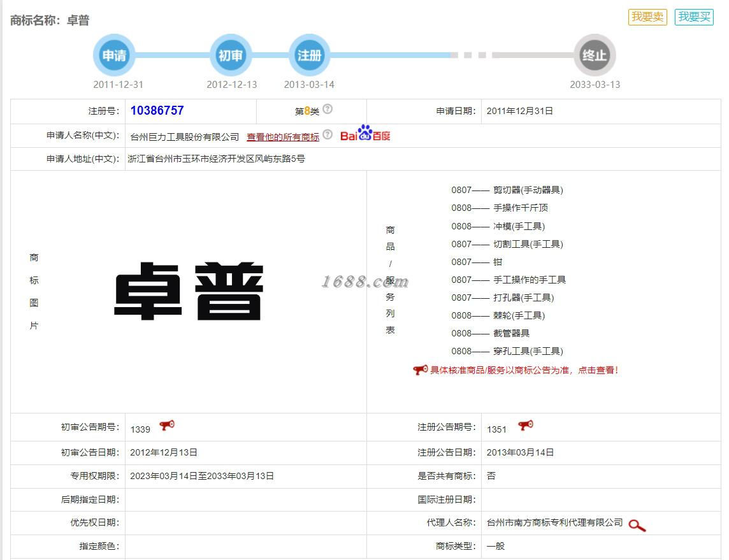
Task: Select the address 浙江省台州市玉环市经济开发区风屿东路5号
Action: tap(216, 159)
